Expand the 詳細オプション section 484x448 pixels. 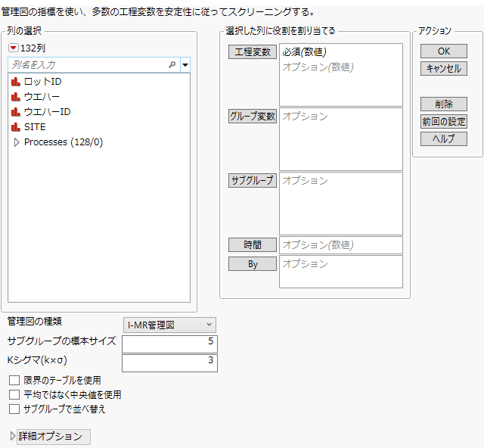[13, 436]
